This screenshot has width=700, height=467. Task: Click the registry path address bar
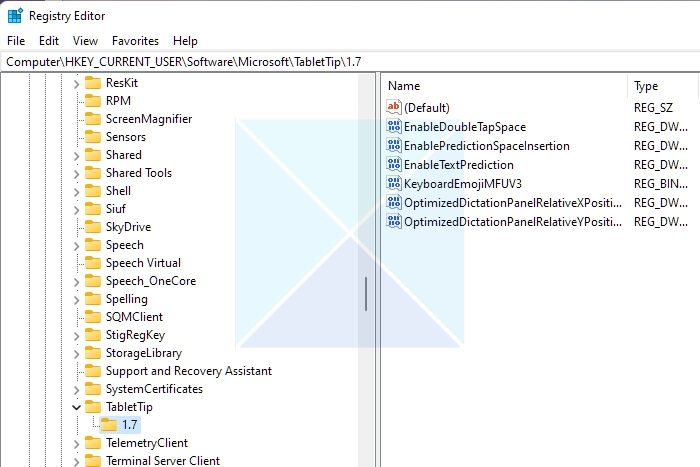pos(352,62)
